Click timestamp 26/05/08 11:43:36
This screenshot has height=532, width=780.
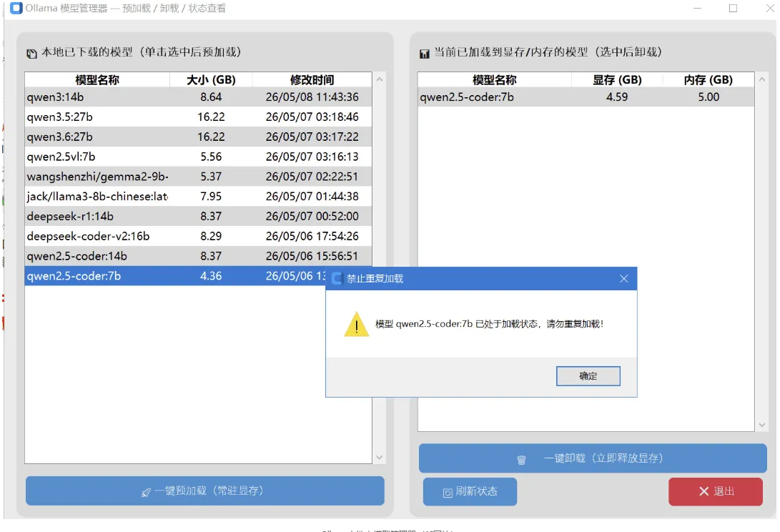tap(312, 97)
